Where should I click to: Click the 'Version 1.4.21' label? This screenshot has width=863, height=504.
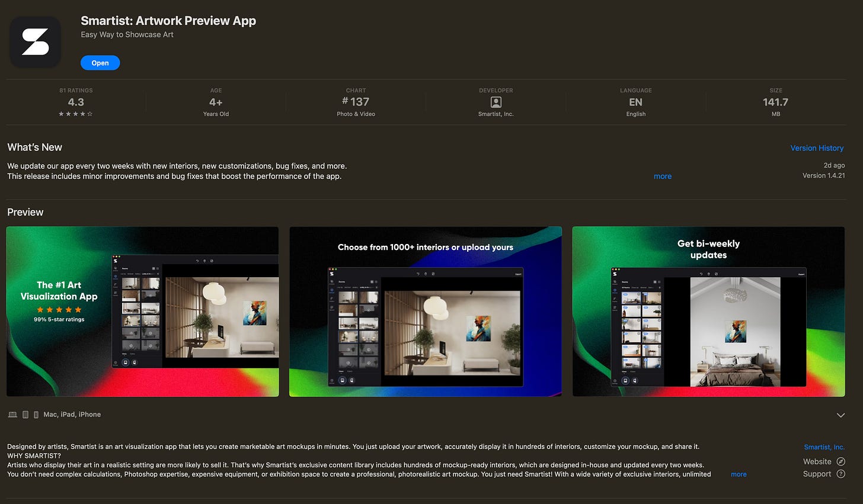[823, 175]
